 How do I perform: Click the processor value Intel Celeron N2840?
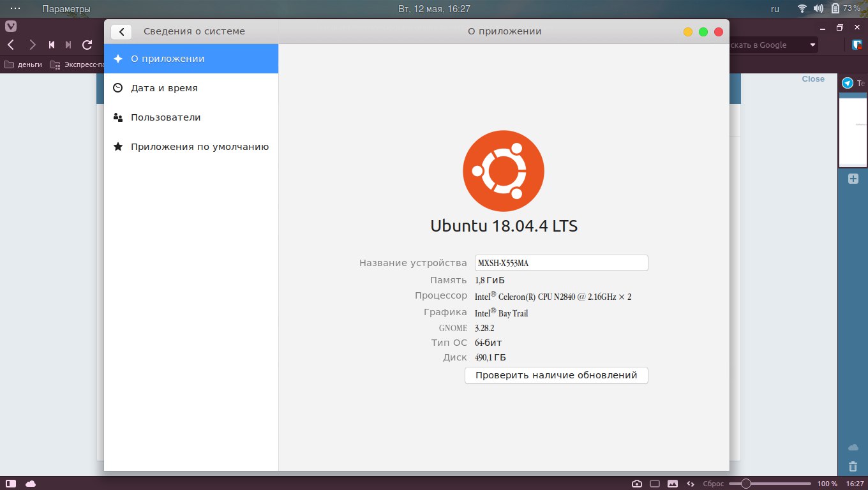click(553, 296)
